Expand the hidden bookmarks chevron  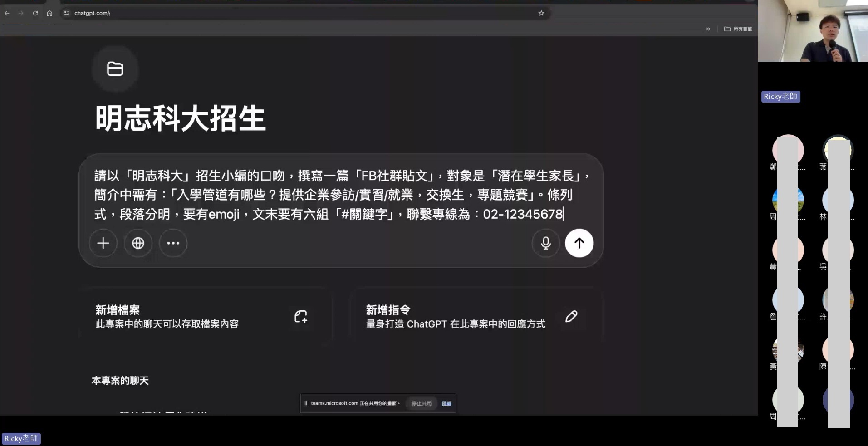click(x=708, y=29)
